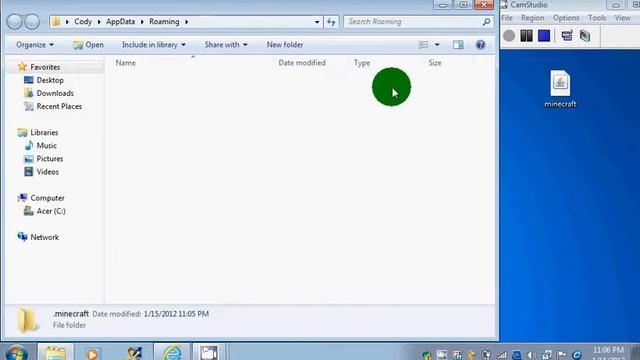Open the minecraft file on the desktop
This screenshot has width=640, height=360.
click(x=560, y=89)
